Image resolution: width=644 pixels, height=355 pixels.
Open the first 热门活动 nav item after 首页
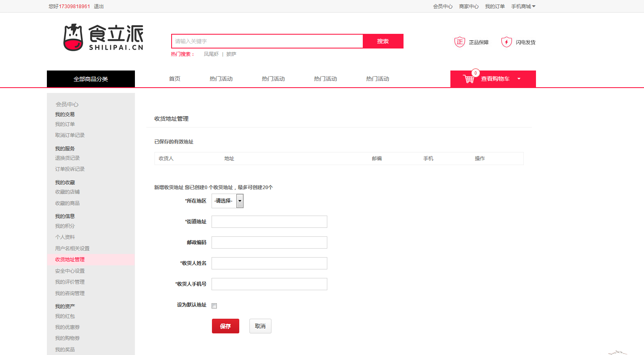point(221,79)
